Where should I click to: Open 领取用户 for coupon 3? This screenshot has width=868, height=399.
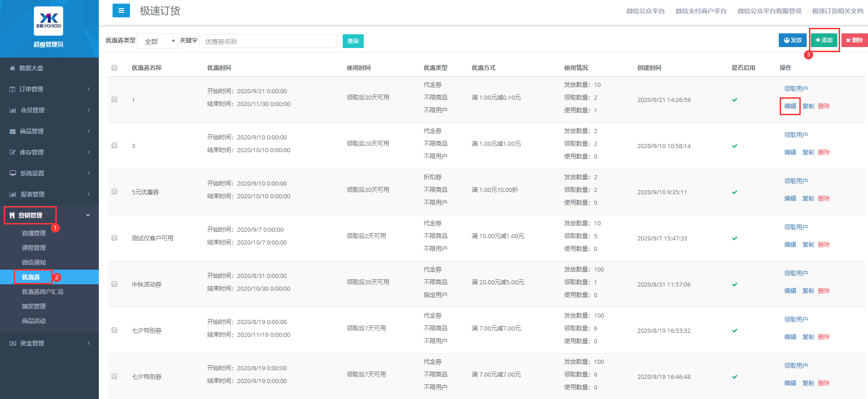[796, 135]
